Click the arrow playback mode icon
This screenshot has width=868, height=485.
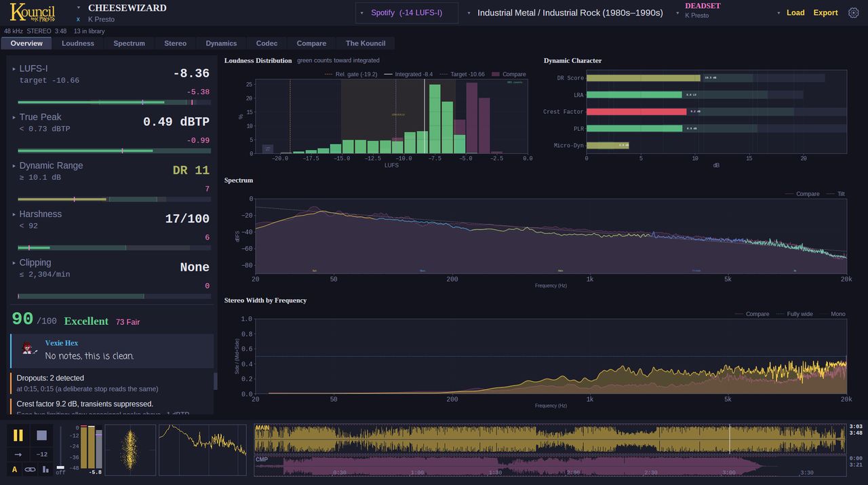(18, 454)
